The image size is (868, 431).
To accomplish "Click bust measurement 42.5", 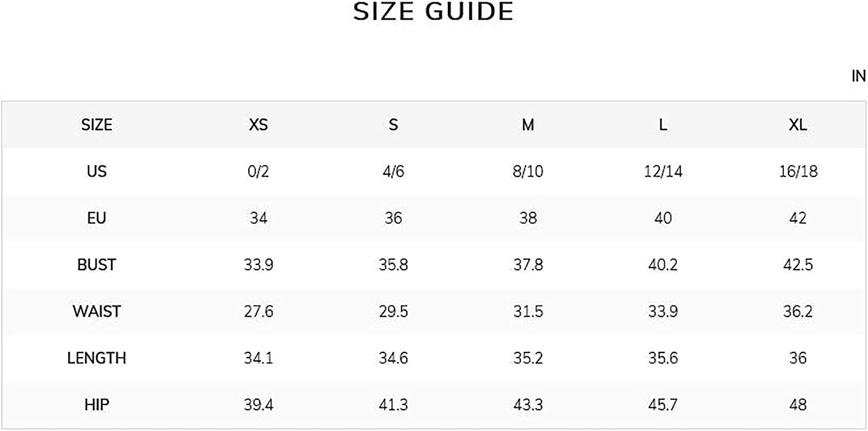I will pos(798,265).
